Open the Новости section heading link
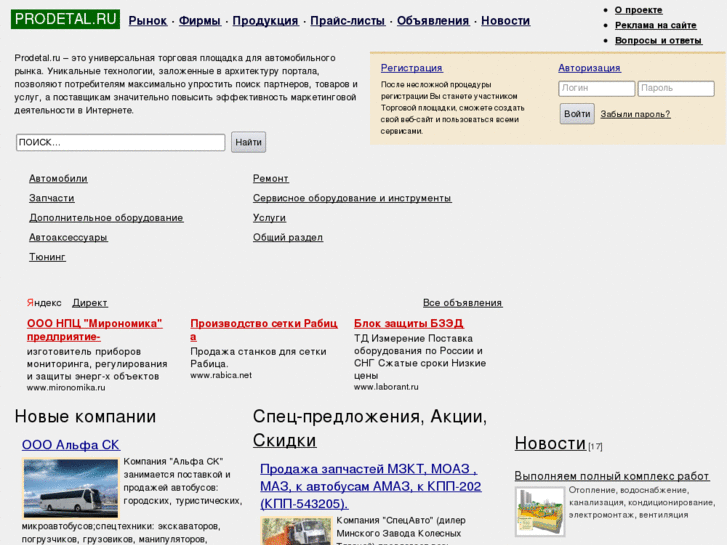Image resolution: width=727 pixels, height=545 pixels. tap(550, 443)
